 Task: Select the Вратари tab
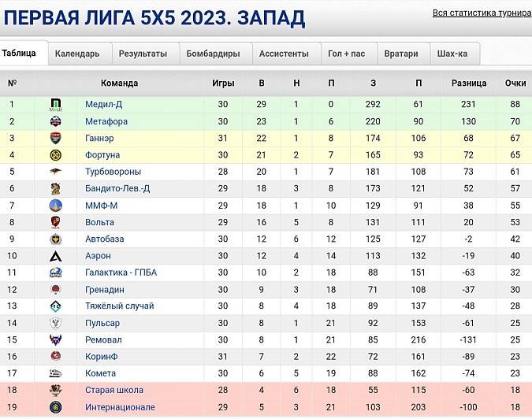(x=401, y=54)
